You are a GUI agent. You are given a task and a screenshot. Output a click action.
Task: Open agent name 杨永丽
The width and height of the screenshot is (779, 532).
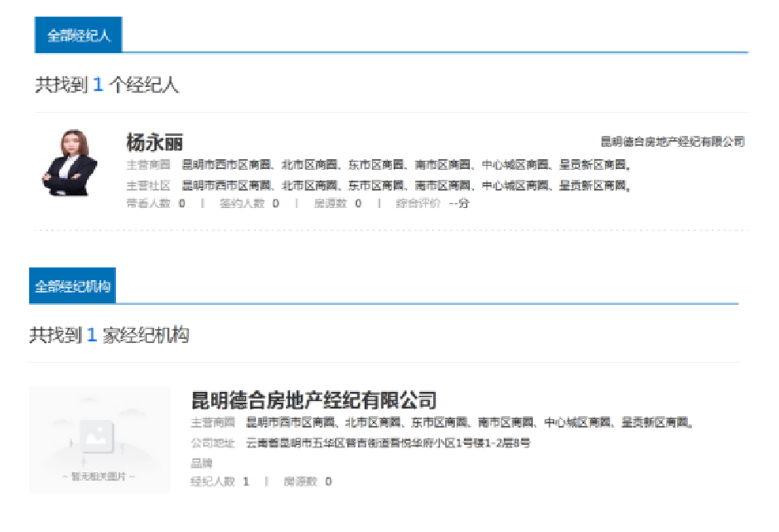(154, 142)
